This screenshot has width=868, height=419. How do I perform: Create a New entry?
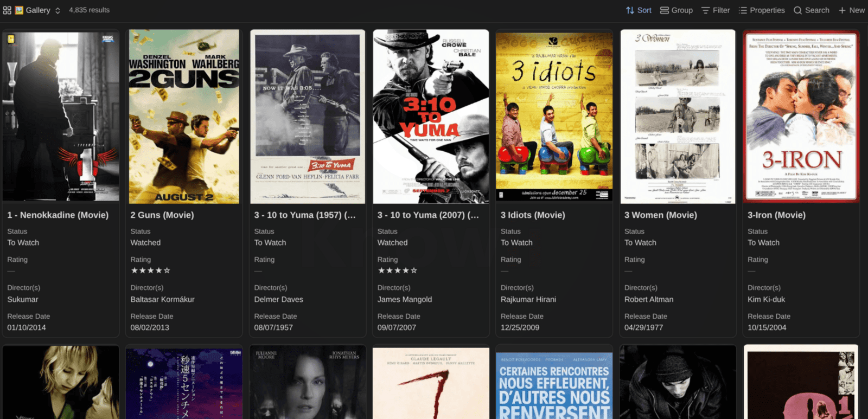click(x=852, y=10)
